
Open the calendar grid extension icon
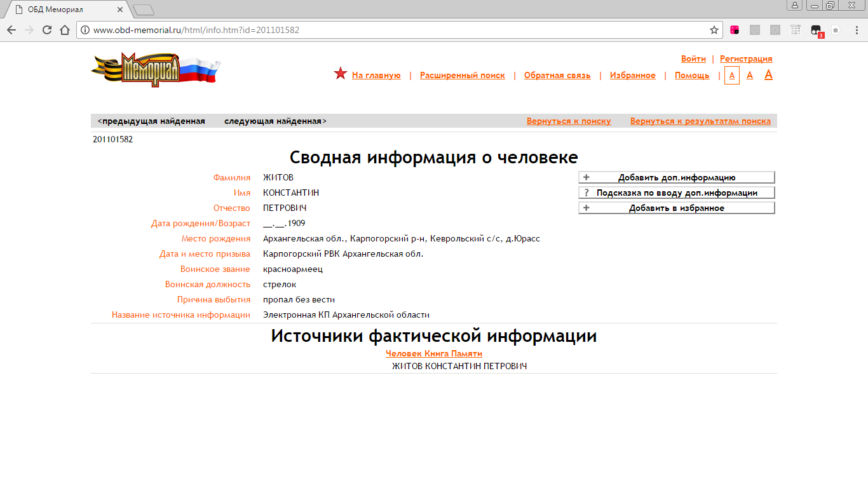[796, 30]
